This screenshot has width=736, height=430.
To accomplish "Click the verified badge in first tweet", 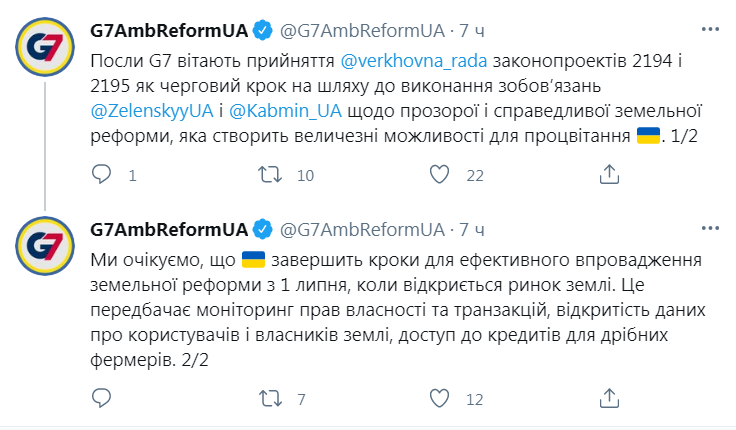I will 262,32.
